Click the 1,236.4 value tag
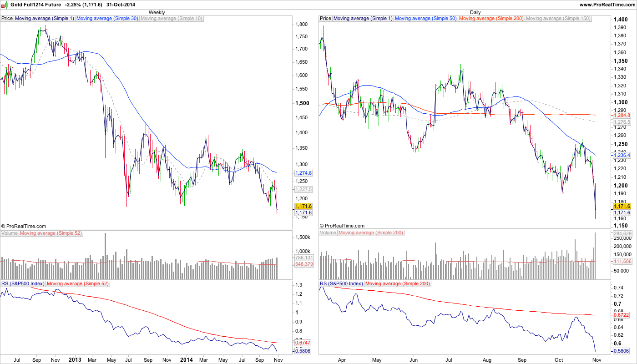This screenshot has height=364, width=637. (622, 156)
